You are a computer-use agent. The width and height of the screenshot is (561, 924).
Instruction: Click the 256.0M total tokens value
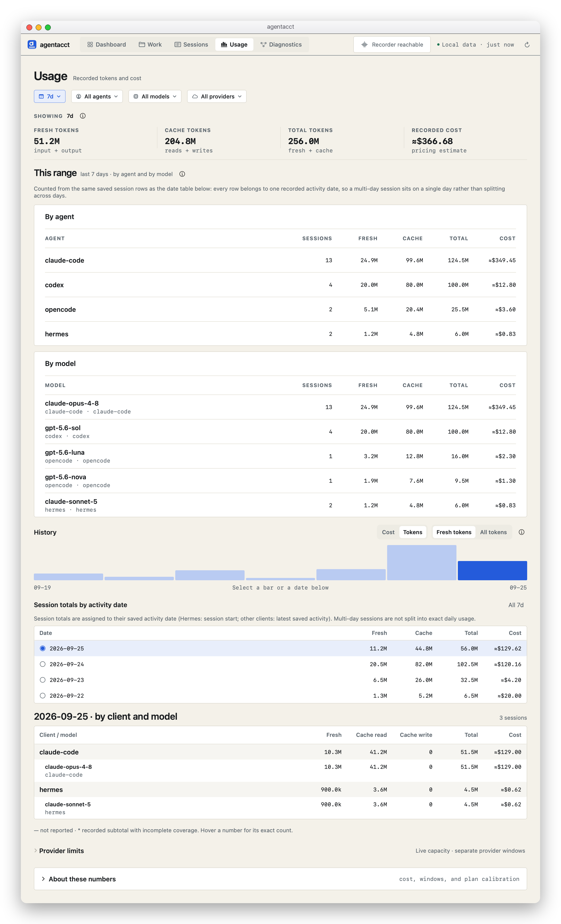[x=304, y=141]
